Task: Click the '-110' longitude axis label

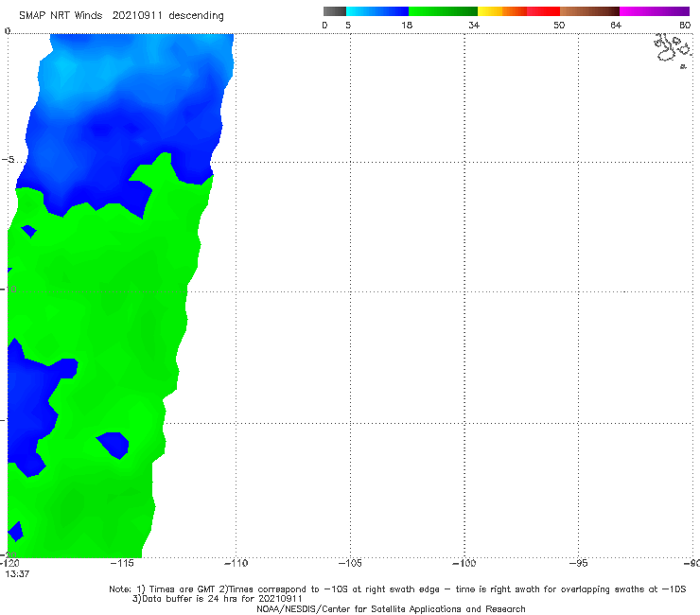Action: point(236,563)
